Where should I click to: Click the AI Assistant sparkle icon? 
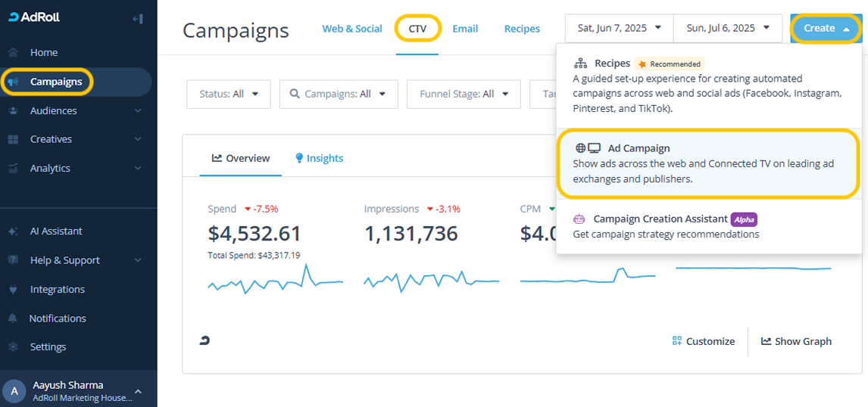click(14, 231)
